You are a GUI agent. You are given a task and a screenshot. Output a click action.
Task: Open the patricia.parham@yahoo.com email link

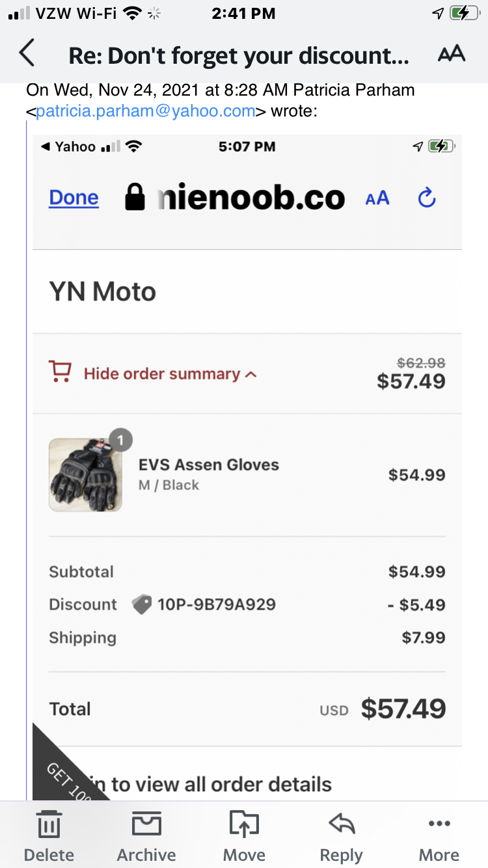click(145, 111)
